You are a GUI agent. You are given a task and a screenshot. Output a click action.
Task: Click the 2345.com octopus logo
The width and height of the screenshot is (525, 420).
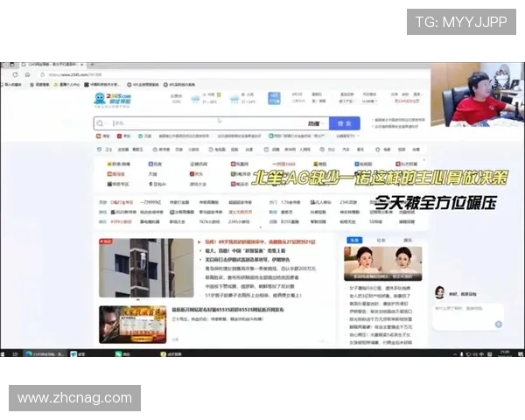[x=112, y=100]
